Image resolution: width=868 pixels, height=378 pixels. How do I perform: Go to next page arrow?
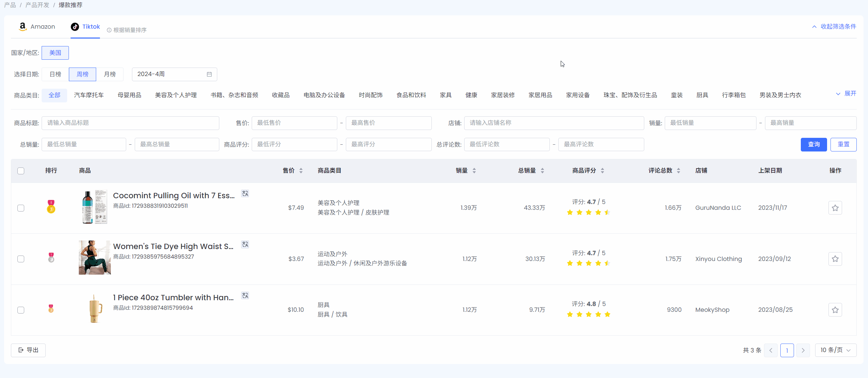tap(803, 350)
